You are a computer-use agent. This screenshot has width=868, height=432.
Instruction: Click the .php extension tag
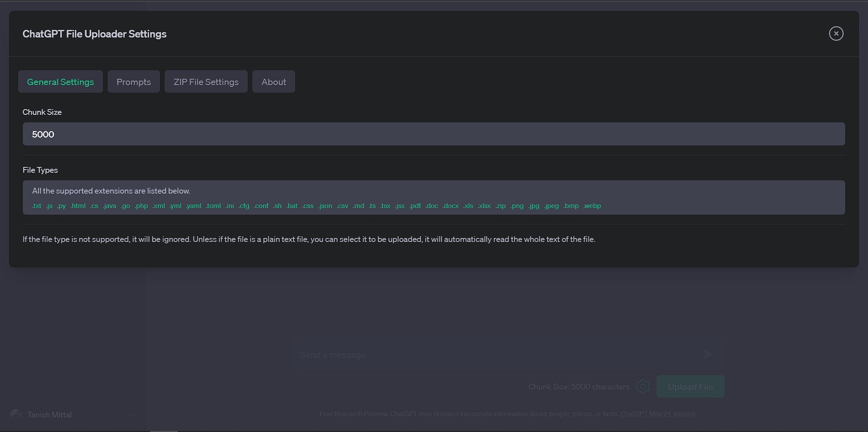tap(141, 206)
